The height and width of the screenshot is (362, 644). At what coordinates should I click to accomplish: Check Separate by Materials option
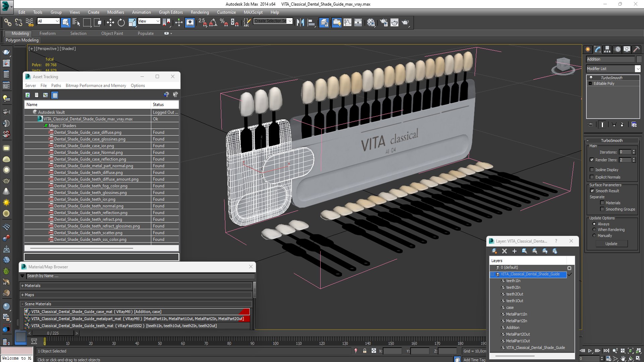coord(602,203)
